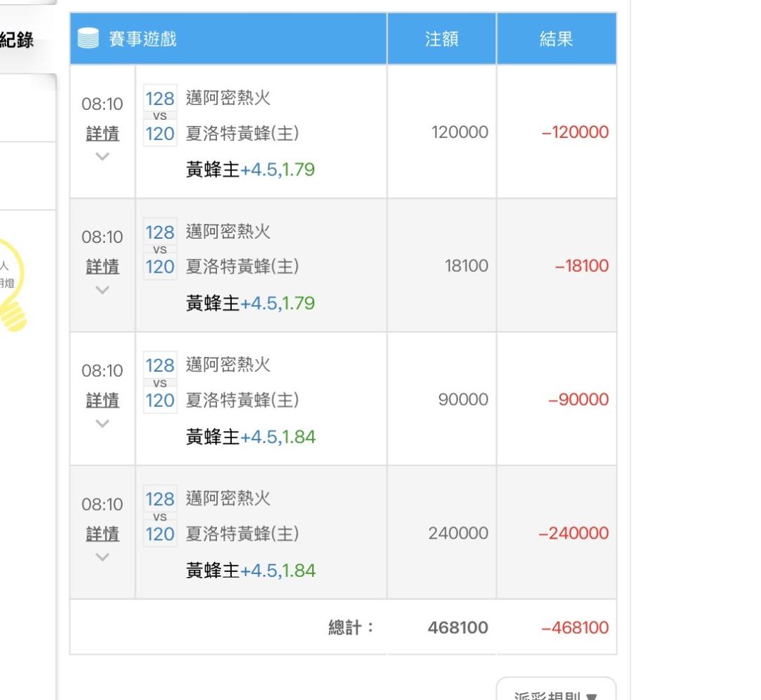Click the 結果 column header
The image size is (761, 700).
(556, 39)
